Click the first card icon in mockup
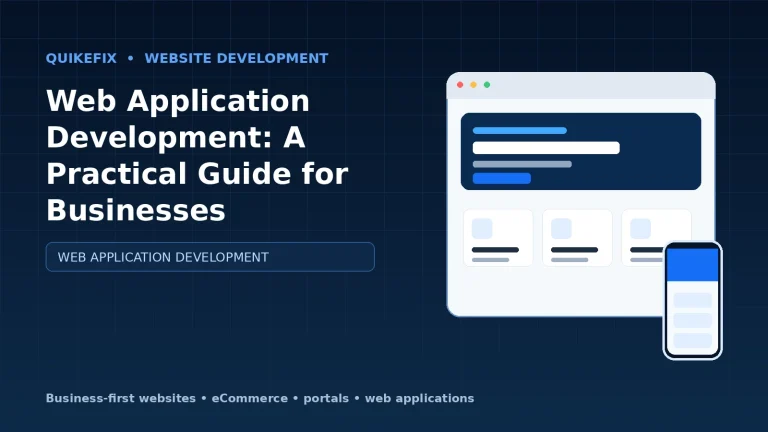The height and width of the screenshot is (432, 768). (482, 229)
